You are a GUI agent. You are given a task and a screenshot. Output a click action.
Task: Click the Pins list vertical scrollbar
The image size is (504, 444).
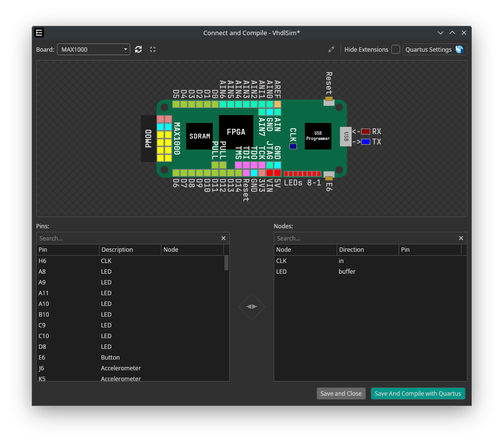coord(226,263)
